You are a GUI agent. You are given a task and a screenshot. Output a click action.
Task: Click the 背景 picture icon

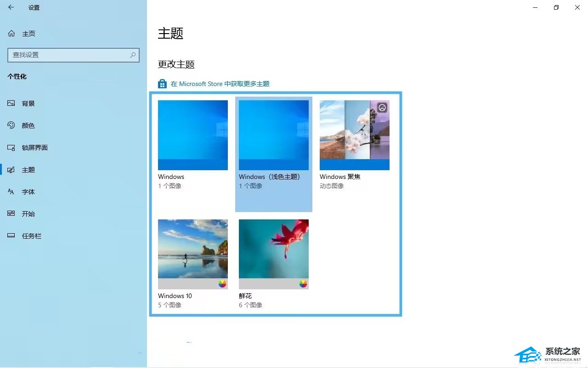(x=11, y=103)
